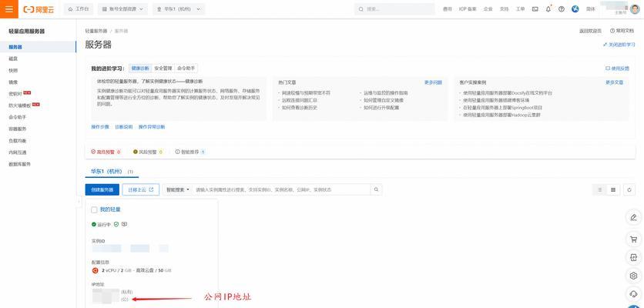Open the 更多文章 link
This screenshot has width=644, height=308.
pos(615,82)
